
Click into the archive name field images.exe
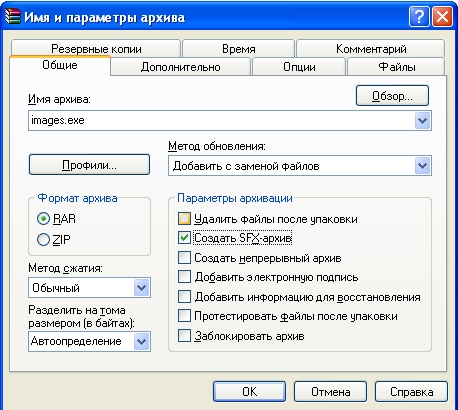(221, 120)
